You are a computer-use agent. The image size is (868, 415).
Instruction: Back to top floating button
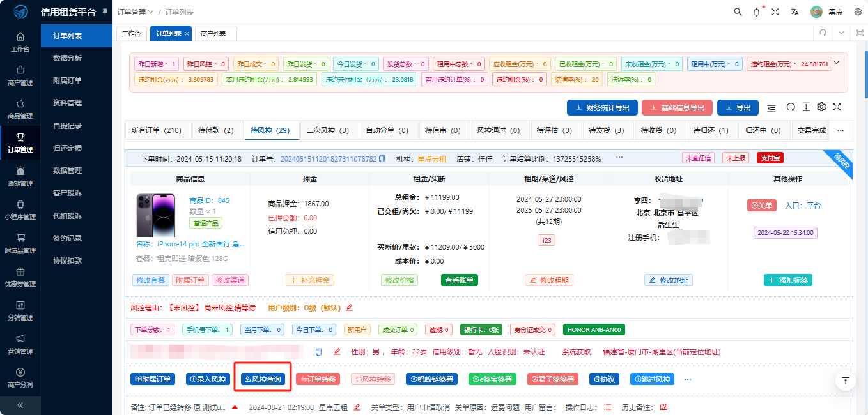(x=846, y=381)
